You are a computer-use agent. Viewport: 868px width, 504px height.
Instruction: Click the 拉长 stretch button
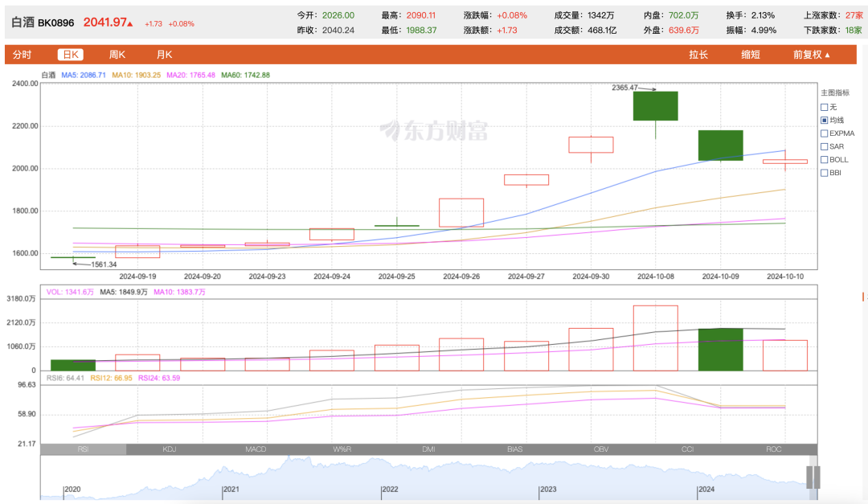(x=698, y=55)
